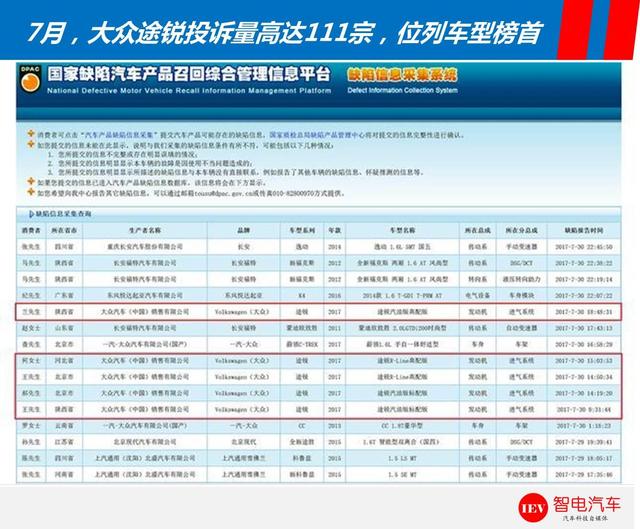640x529 pixels.
Task: Click the 车身模块 sub-assembly cell
Action: coord(522,296)
